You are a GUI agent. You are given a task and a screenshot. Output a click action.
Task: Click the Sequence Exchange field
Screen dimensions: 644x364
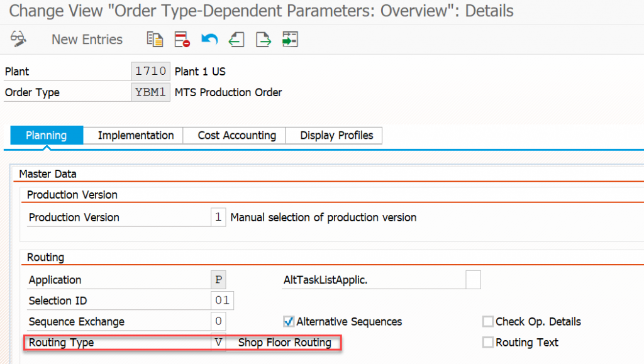218,321
